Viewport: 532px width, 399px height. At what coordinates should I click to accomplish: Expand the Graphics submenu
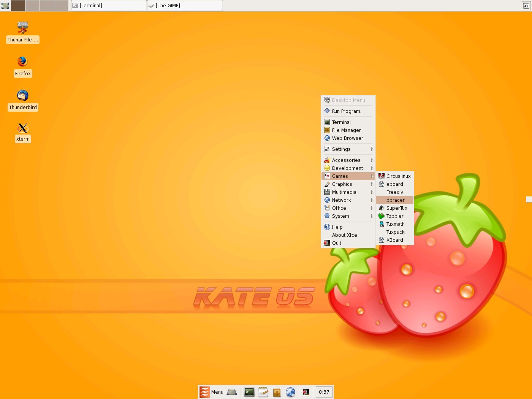(x=348, y=184)
